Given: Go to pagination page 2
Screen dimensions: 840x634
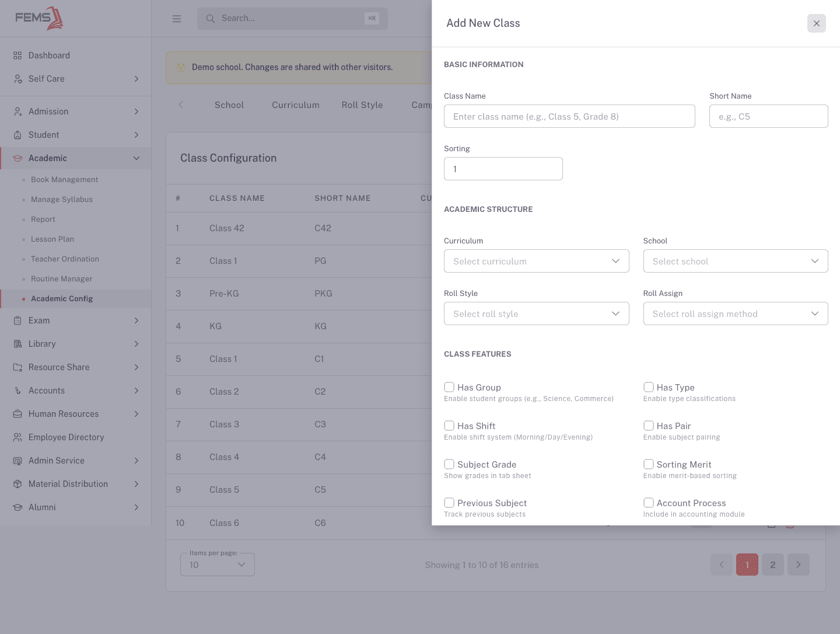Looking at the screenshot, I should click(773, 565).
